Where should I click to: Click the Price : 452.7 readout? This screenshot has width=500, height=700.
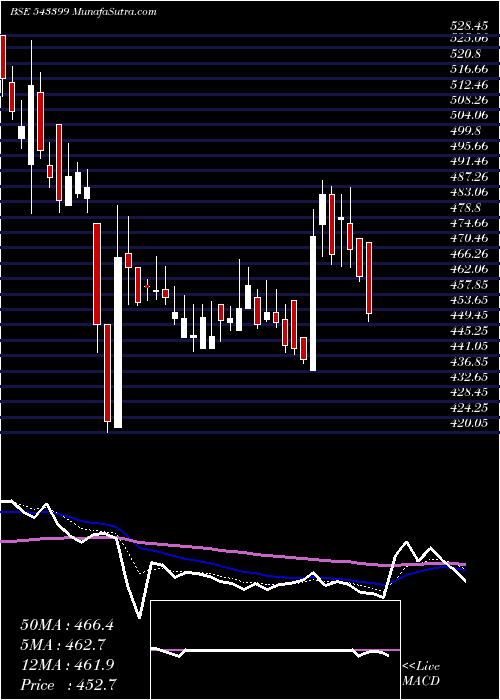coord(70,685)
